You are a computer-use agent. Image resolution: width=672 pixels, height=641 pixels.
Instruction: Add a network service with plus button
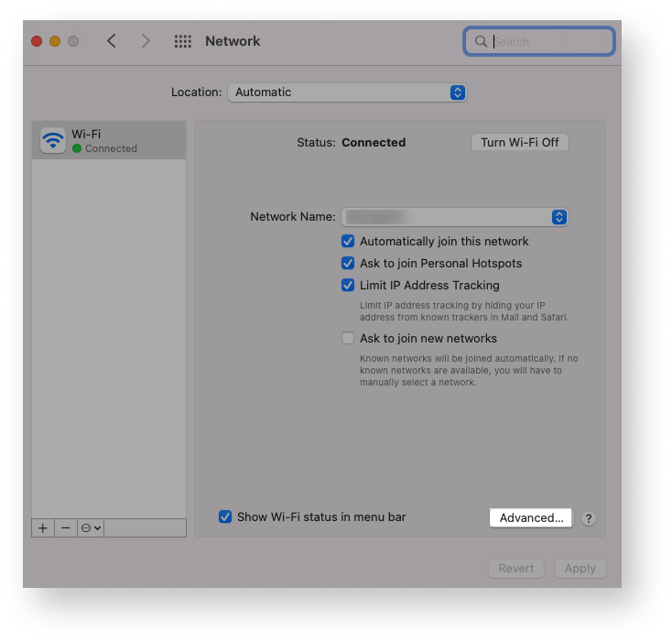pyautogui.click(x=43, y=527)
